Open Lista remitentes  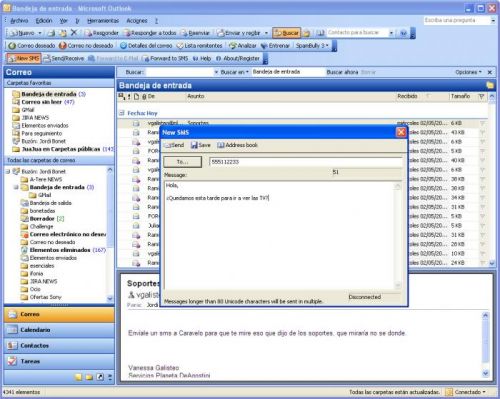coord(199,46)
